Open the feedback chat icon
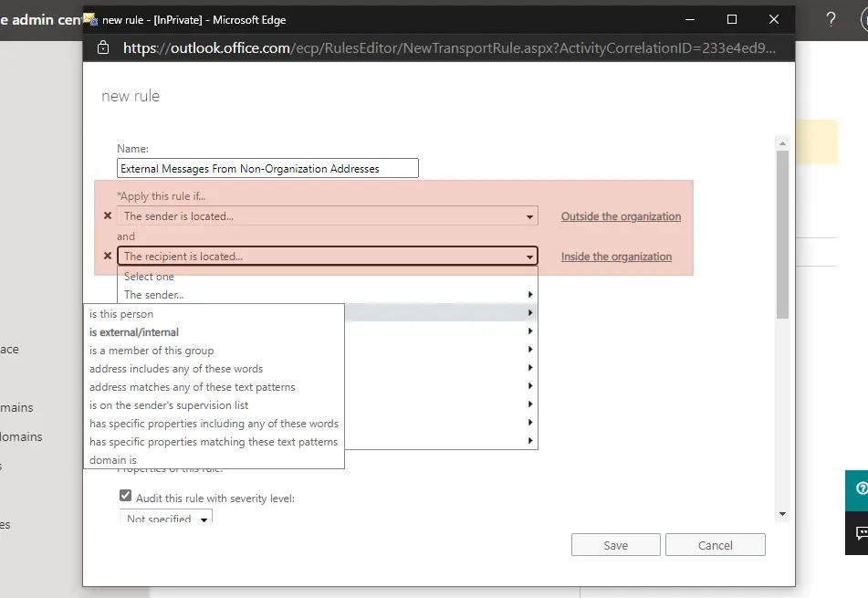The height and width of the screenshot is (598, 868). pos(860,532)
